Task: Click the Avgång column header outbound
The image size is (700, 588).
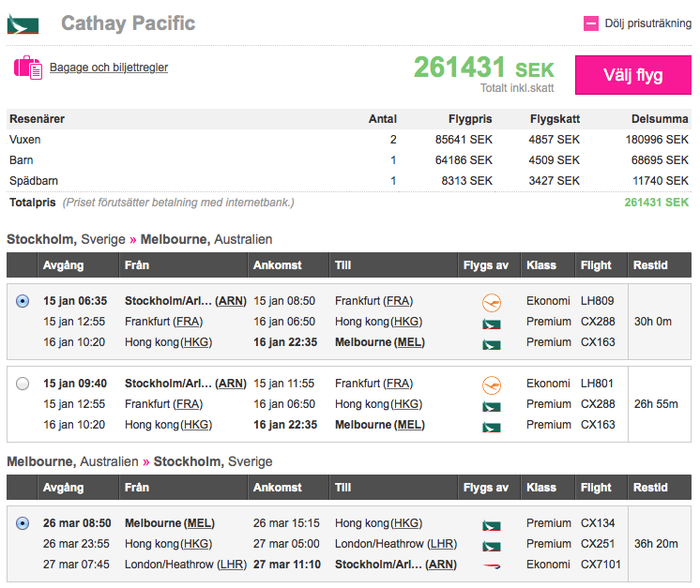Action: 63,265
